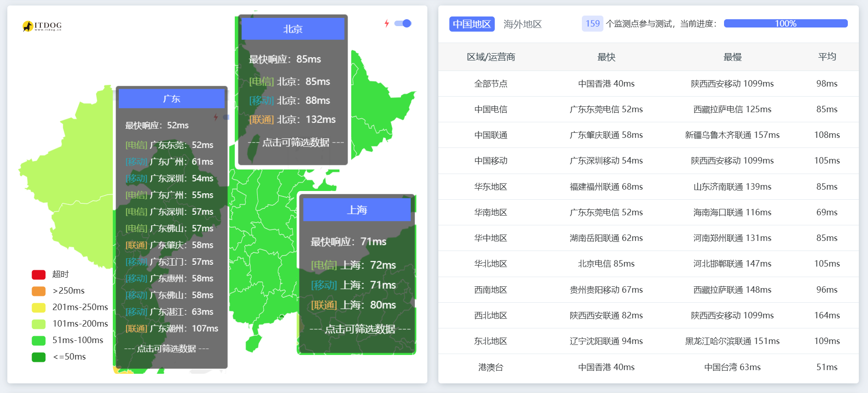Image resolution: width=868 pixels, height=393 pixels.
Task: Switch to the 海外地区 tab
Action: point(522,24)
